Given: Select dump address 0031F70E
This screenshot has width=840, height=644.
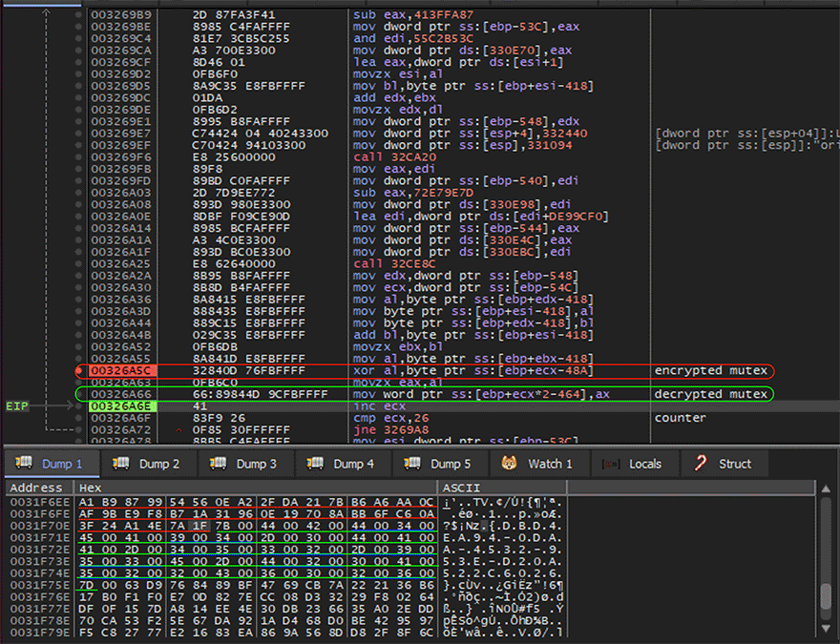Looking at the screenshot, I should click(x=40, y=526).
